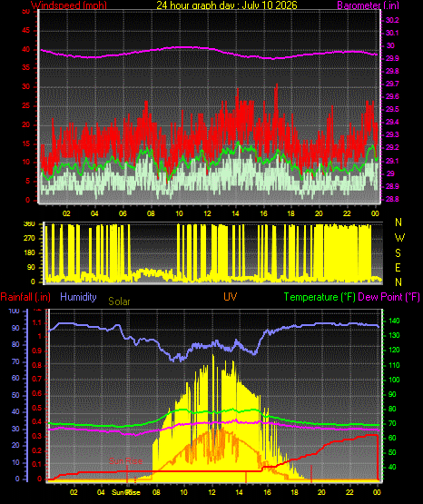
Task: Click the '1.1' rainfall axis value
Action: pos(37,323)
